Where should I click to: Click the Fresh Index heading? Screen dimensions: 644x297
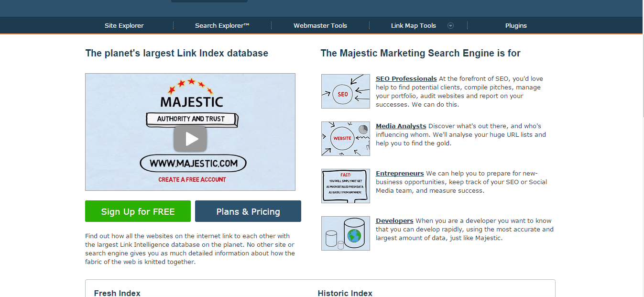pos(117,293)
